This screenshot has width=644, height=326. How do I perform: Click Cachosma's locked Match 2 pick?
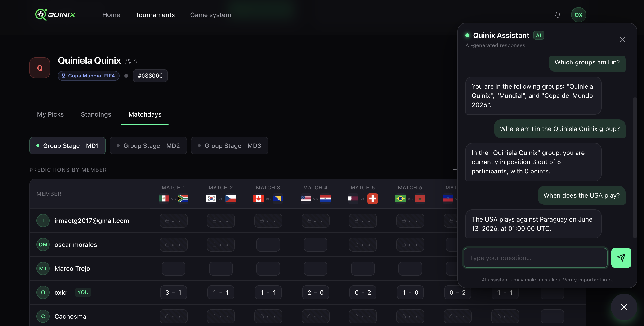(x=221, y=316)
